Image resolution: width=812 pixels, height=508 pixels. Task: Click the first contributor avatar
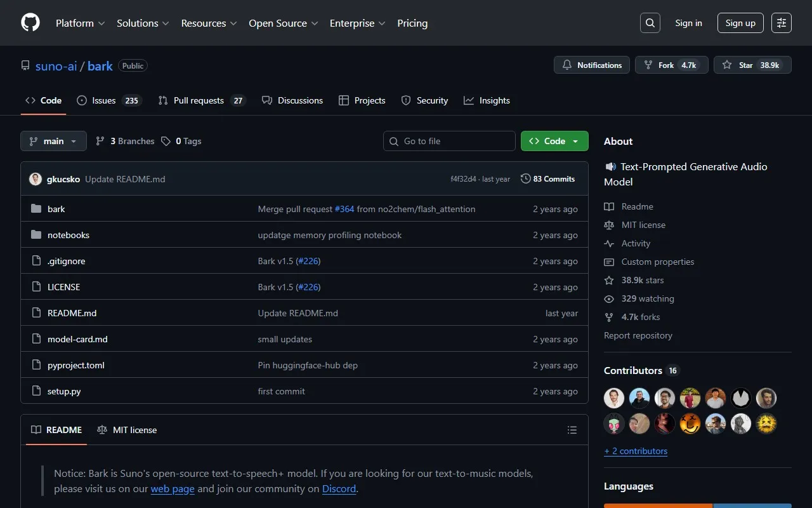[614, 398]
